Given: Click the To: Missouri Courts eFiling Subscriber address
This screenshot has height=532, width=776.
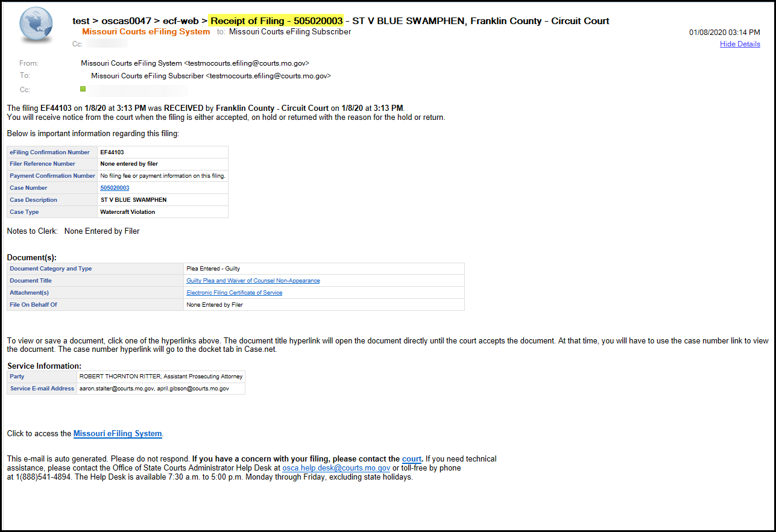Looking at the screenshot, I should [211, 76].
